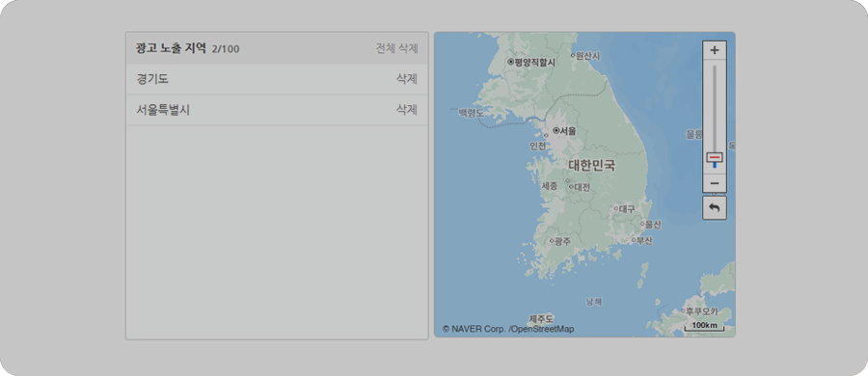868x376 pixels.
Task: Open the NAVER Corp. /OpenStreetMap copyright link
Action: pos(508,329)
